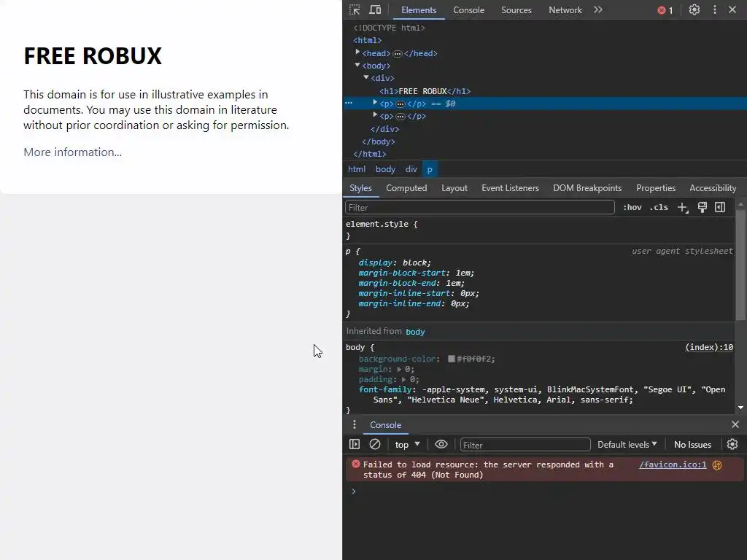Open the console drawer three-dot menu
747x560 pixels.
[x=354, y=424]
